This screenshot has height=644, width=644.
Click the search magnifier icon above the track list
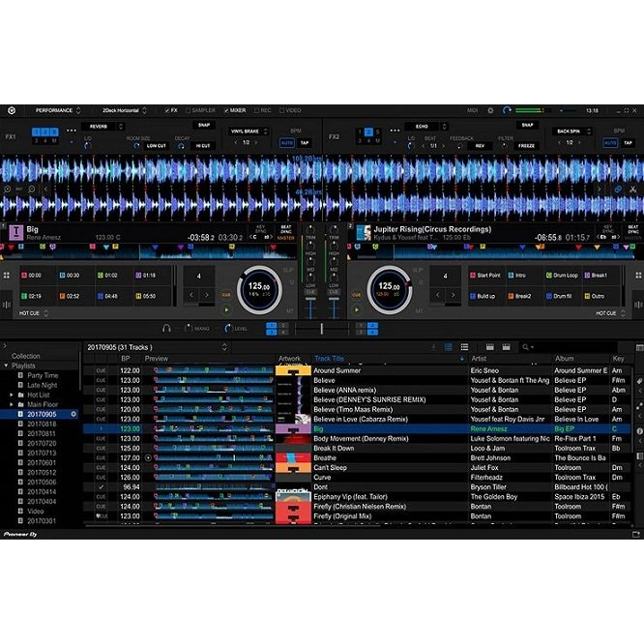(x=526, y=347)
